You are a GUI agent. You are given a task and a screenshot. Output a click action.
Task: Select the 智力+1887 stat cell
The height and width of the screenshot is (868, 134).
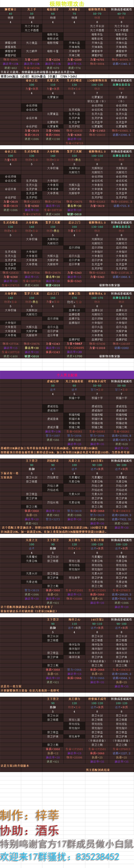click(53, 436)
